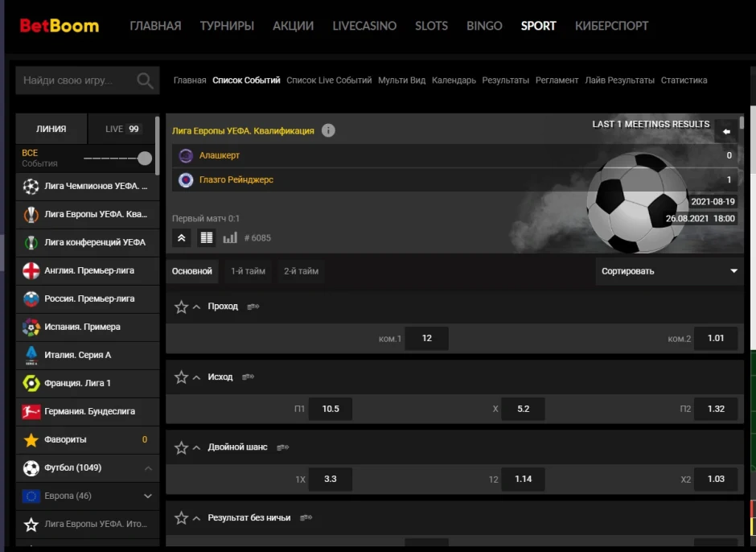Bet on П1 odds 10.5

point(330,409)
